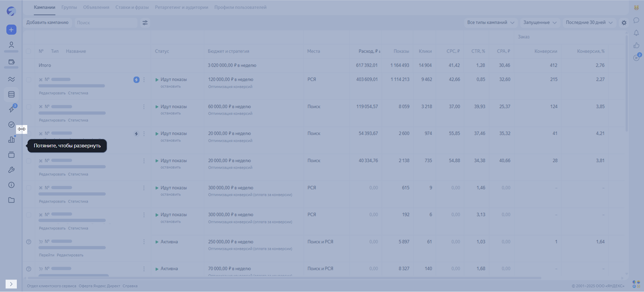Switch to the Группы tab
644x292 pixels.
(x=69, y=7)
